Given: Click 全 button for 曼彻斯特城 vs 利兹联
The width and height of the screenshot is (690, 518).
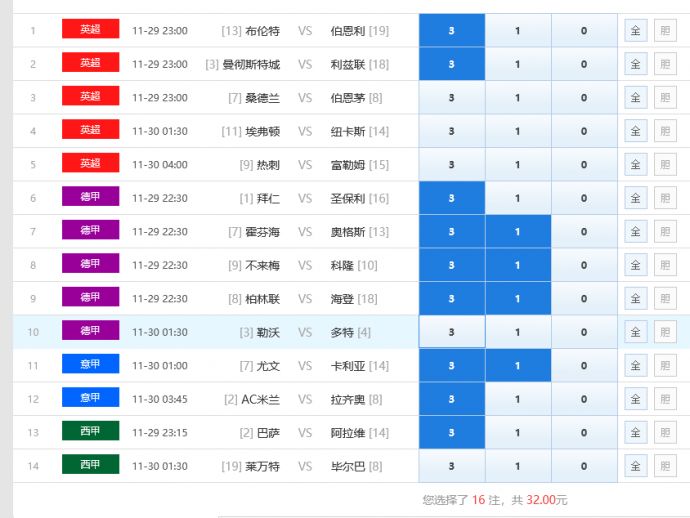Looking at the screenshot, I should [635, 64].
